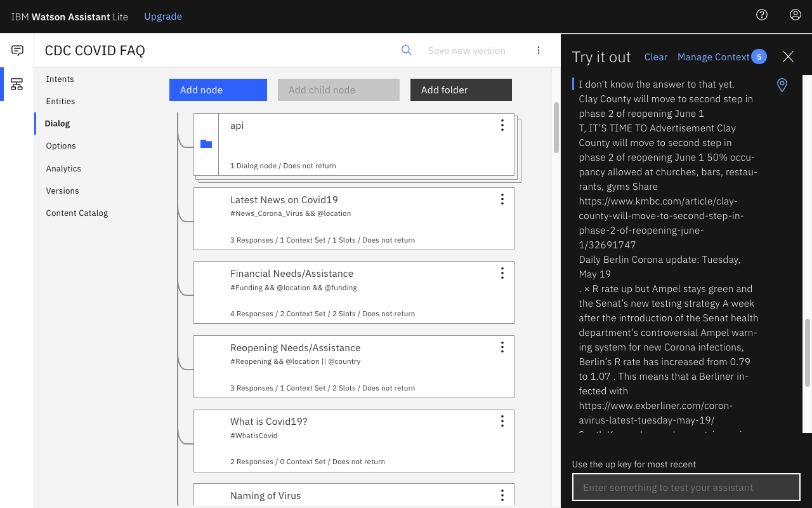
Task: Open options menu for Financial Needs/Assistance node
Action: click(x=502, y=273)
